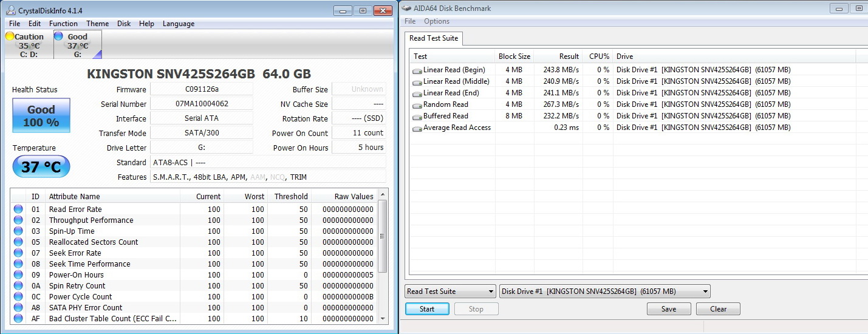This screenshot has width=868, height=334.
Task: Click drive icon beside Average Read Access
Action: tap(417, 128)
